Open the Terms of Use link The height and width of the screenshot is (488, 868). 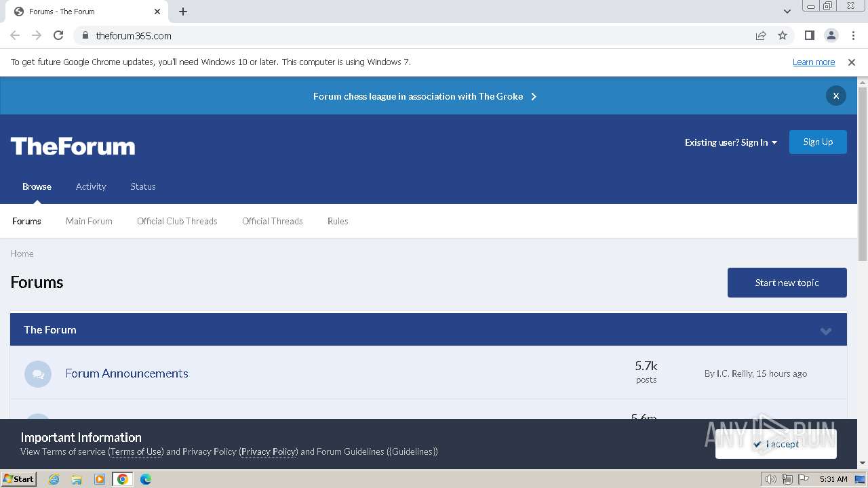click(136, 451)
